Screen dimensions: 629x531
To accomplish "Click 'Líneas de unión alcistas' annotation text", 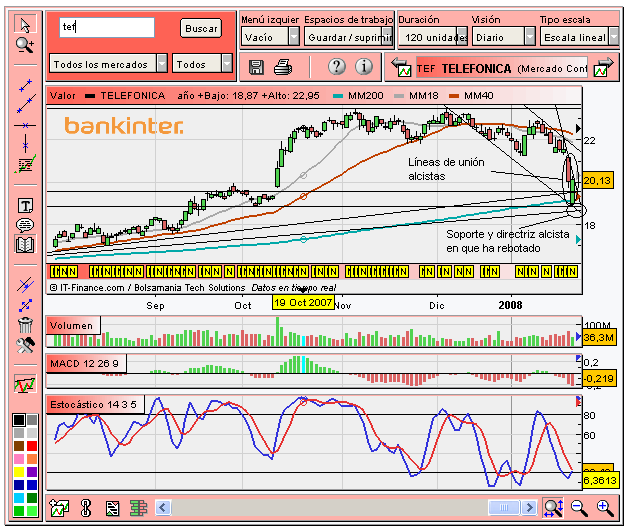I will [446, 169].
